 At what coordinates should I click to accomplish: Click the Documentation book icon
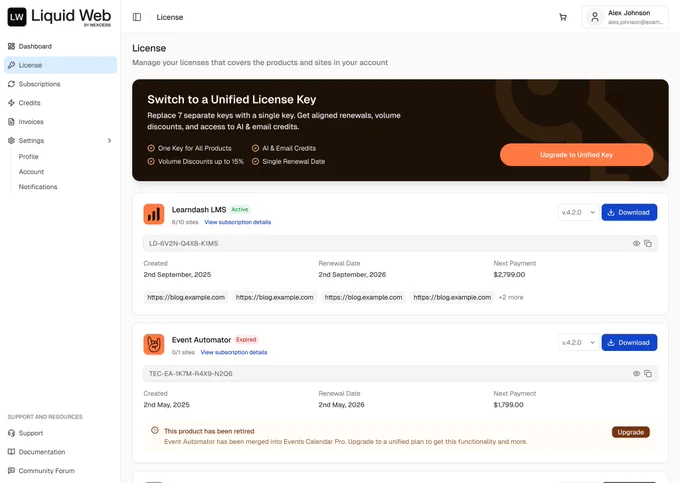click(x=11, y=452)
